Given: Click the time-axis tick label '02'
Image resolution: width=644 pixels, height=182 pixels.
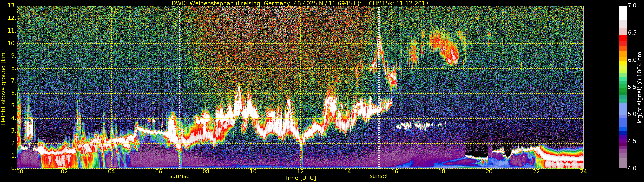Looking at the screenshot, I should [64, 171].
